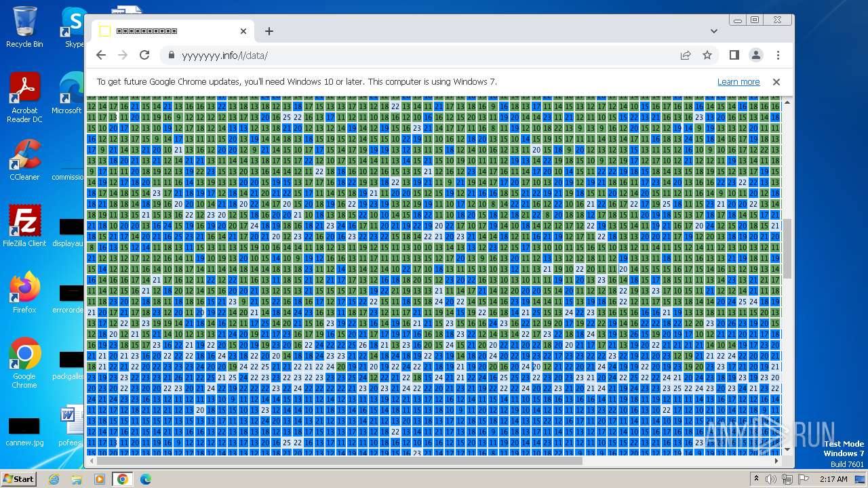Reload the current page

click(x=144, y=55)
